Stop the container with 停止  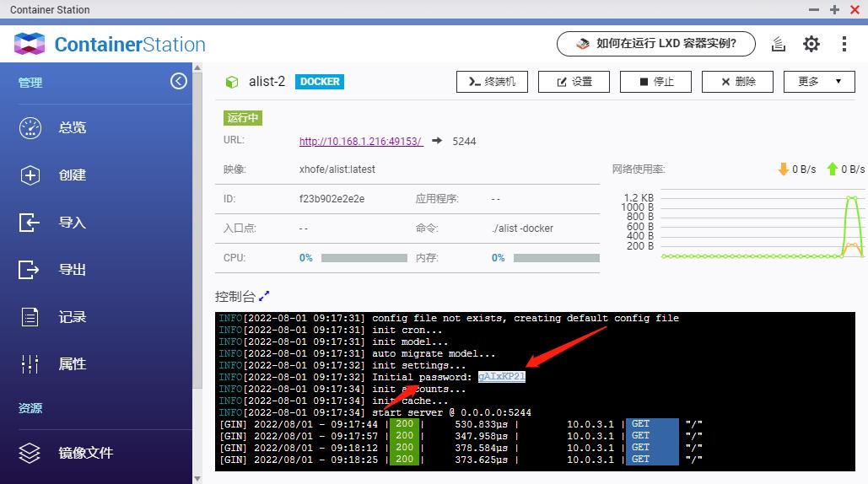(656, 82)
